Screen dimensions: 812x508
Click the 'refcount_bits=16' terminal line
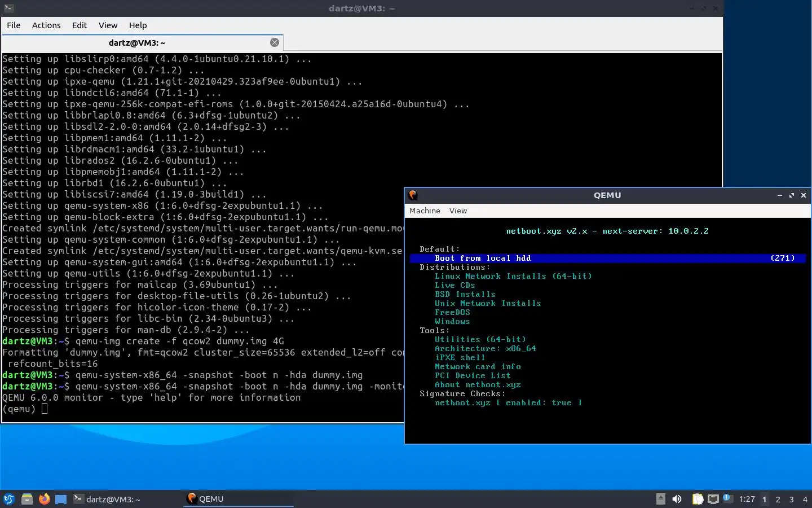point(52,364)
